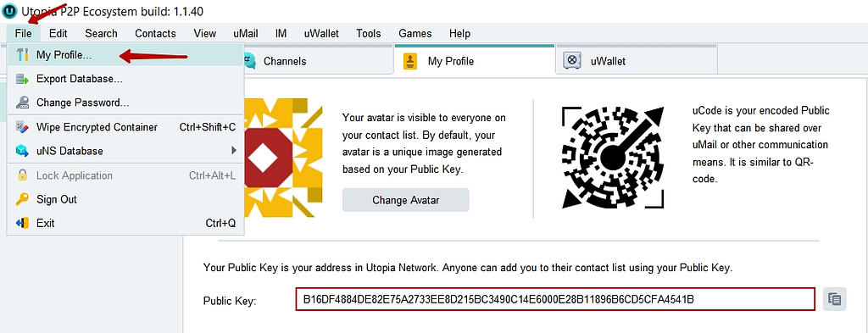Click the uWallet tab safe icon

(x=572, y=60)
